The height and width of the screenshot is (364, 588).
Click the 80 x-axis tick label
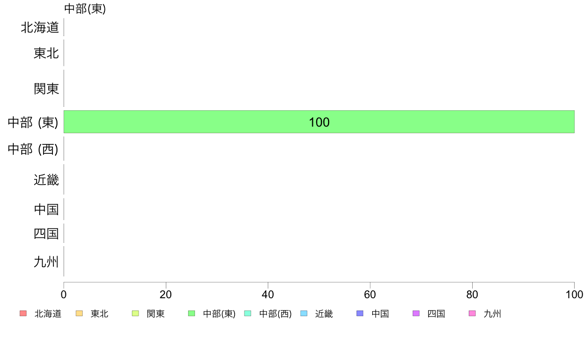(x=472, y=295)
